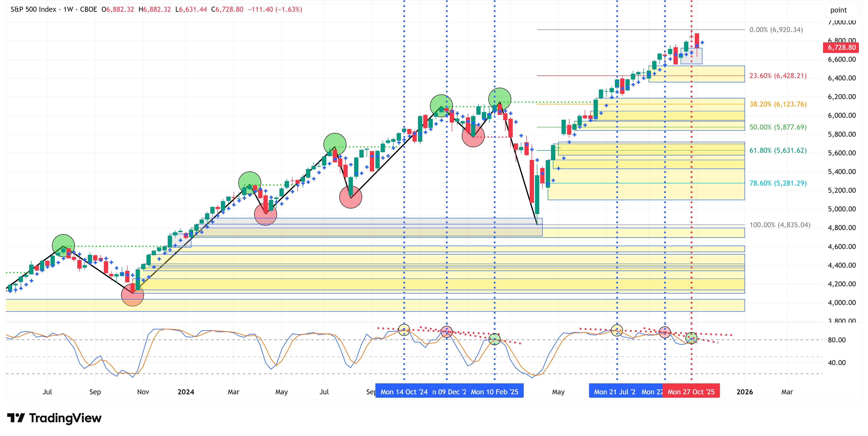Click the red 6,728.80 current price tag
868x436 pixels.
click(x=841, y=48)
